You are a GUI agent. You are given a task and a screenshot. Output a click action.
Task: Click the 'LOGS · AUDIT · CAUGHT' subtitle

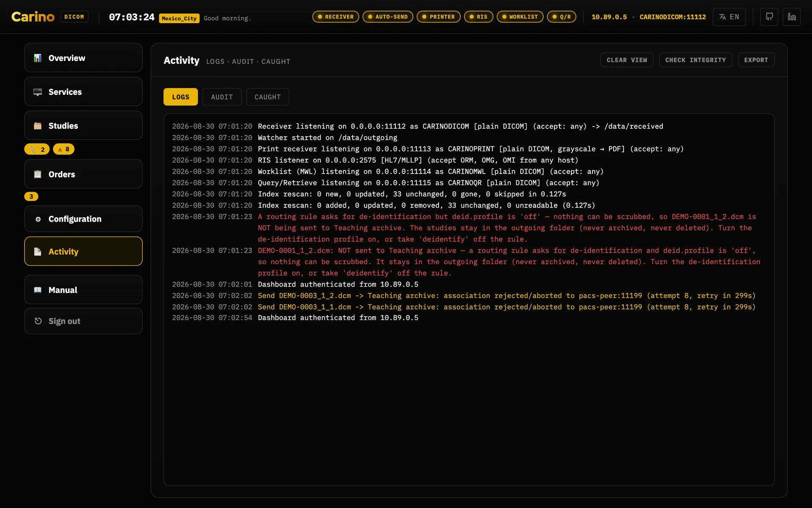[248, 61]
